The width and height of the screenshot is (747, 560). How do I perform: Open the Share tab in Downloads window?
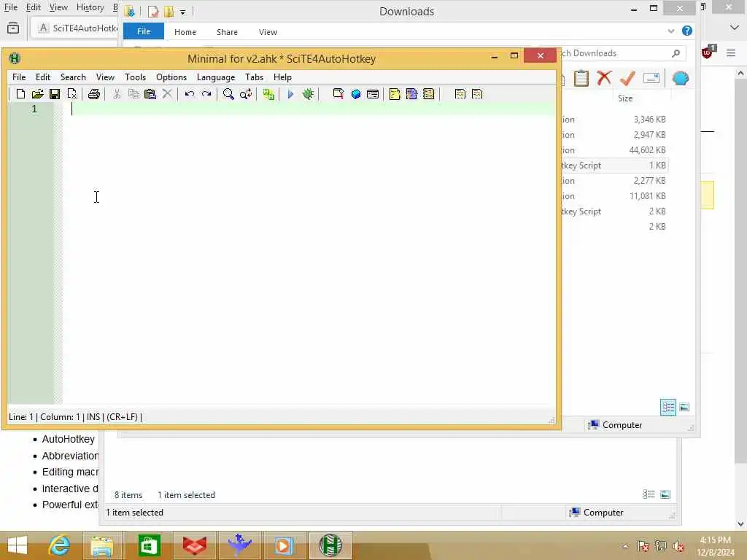(228, 32)
